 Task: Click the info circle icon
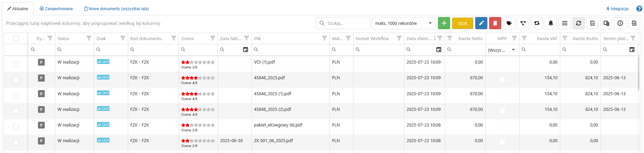click(620, 23)
